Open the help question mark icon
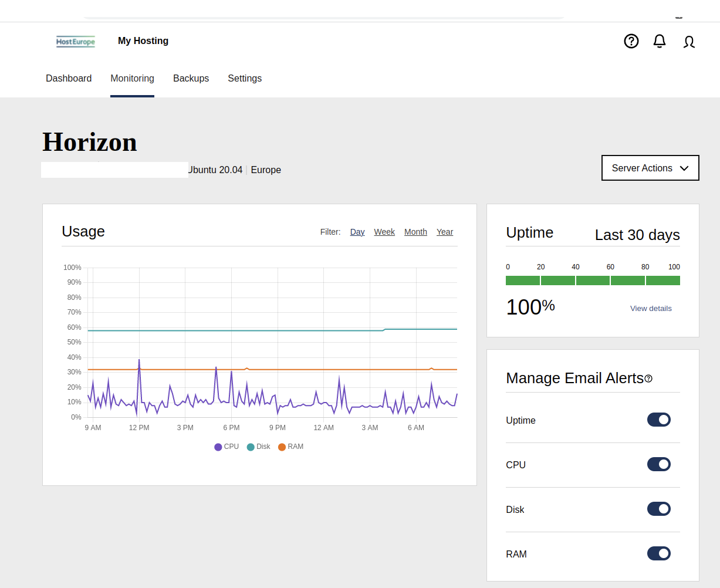 point(631,41)
